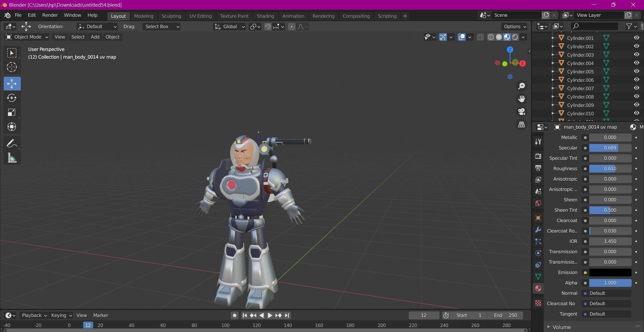Open the Render menu

(50, 15)
